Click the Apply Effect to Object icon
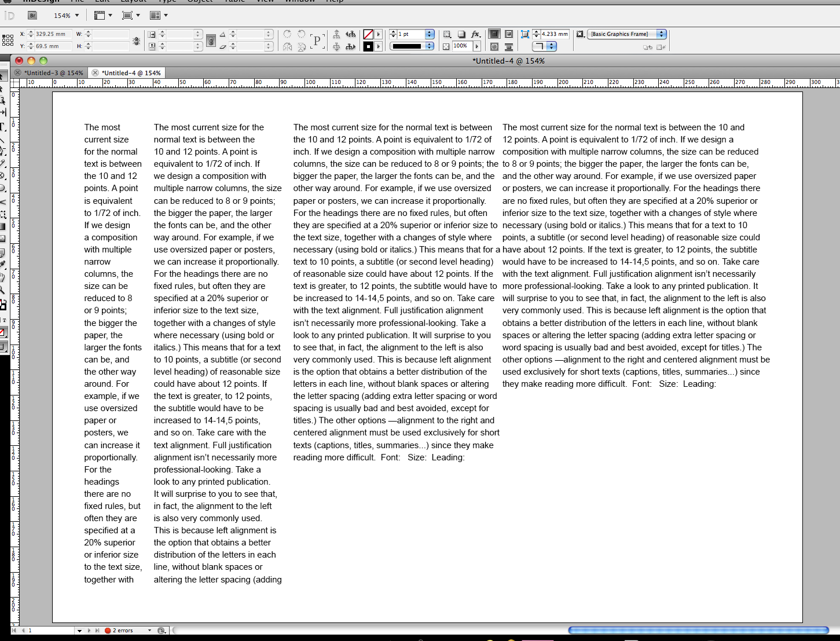This screenshot has height=641, width=840. tap(447, 34)
